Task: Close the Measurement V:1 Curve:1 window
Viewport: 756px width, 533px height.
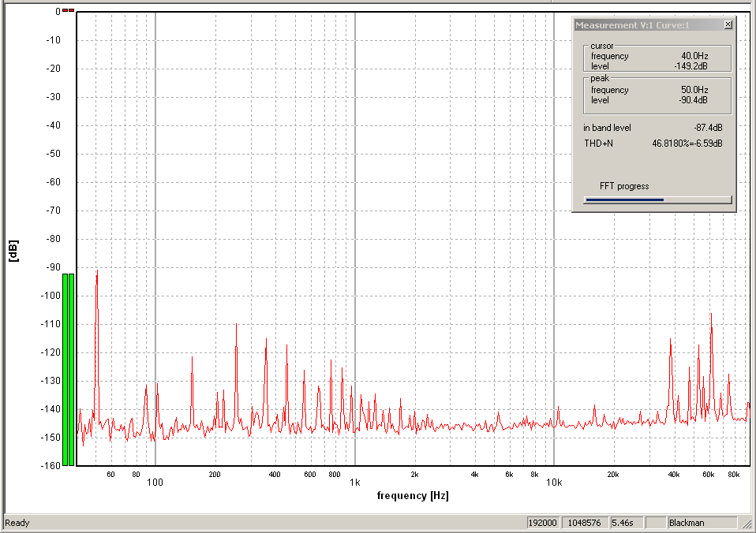Action: 728,25
